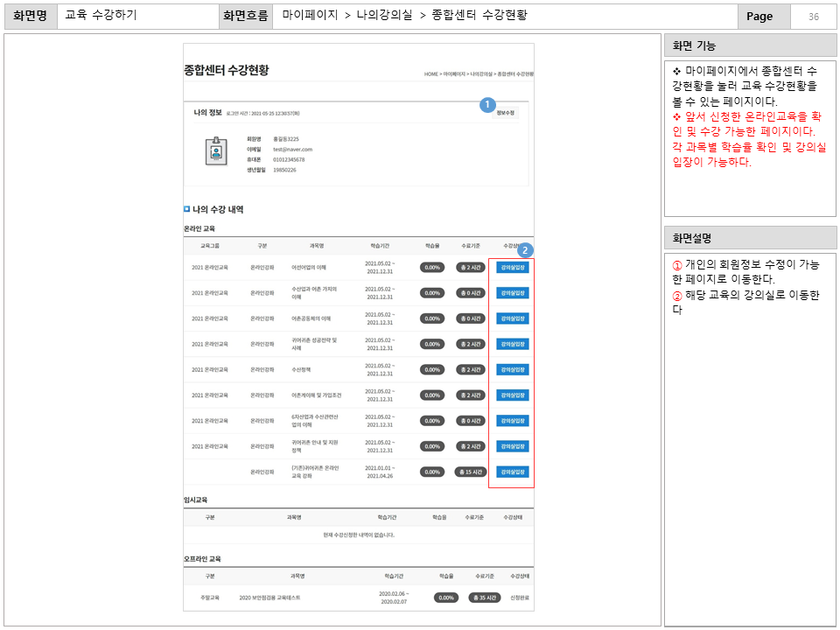The image size is (840, 630).
Task: Click the profile photo icon in 나의 정보
Action: 218,150
